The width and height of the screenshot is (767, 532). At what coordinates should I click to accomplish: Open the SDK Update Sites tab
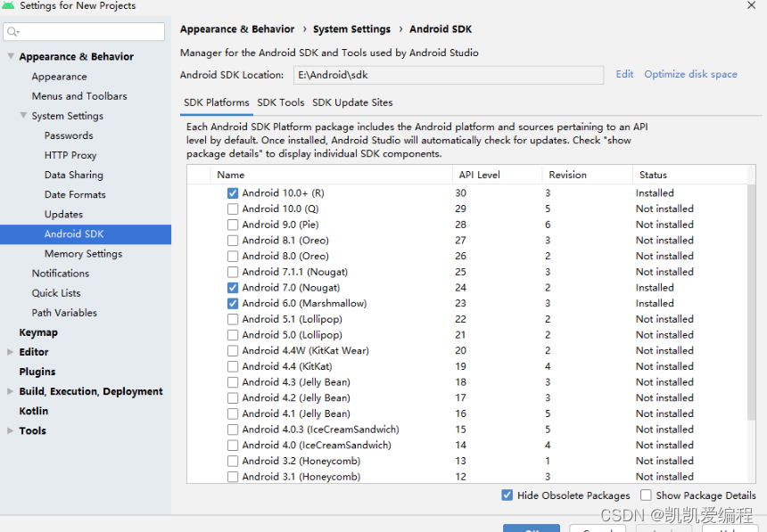point(352,102)
